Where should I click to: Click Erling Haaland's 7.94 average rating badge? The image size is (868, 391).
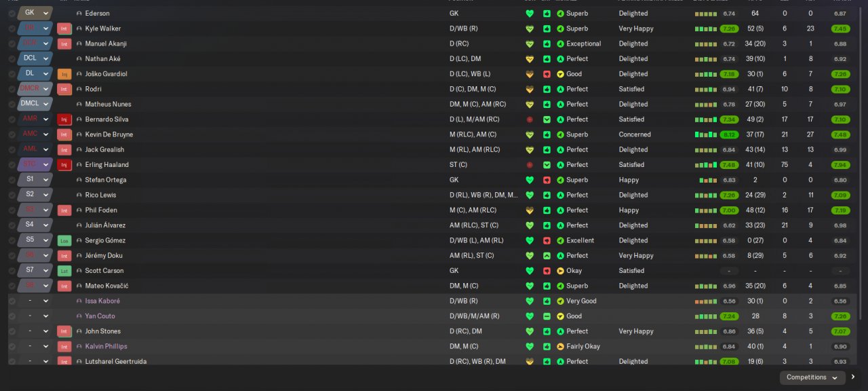[x=840, y=165]
